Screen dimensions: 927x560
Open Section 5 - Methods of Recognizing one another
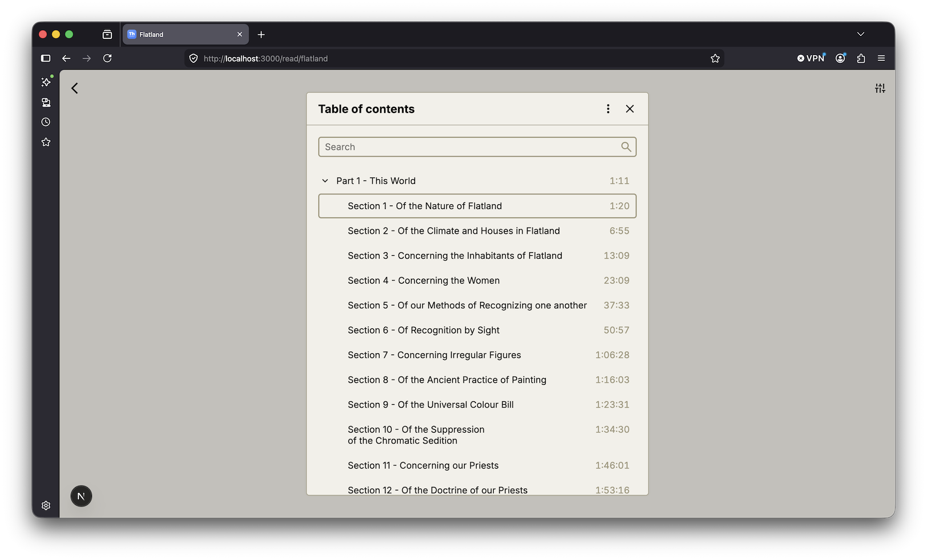pos(477,305)
